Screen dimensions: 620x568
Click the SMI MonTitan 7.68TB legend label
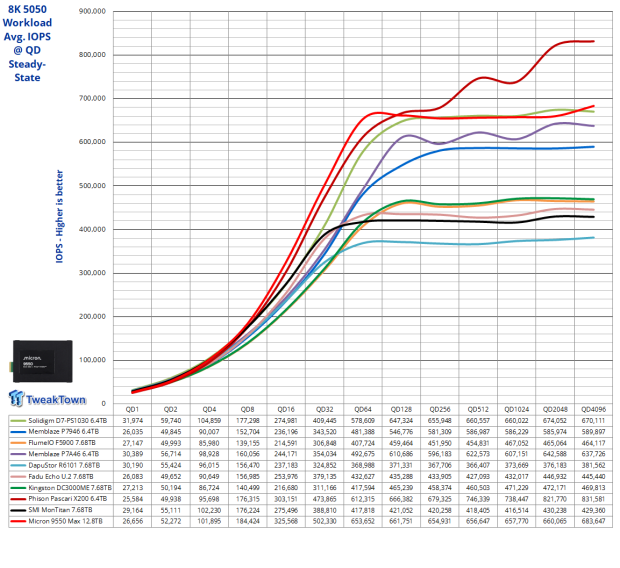coord(60,510)
